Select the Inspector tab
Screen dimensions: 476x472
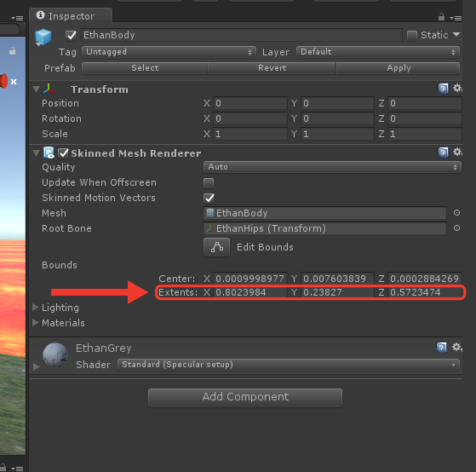71,16
